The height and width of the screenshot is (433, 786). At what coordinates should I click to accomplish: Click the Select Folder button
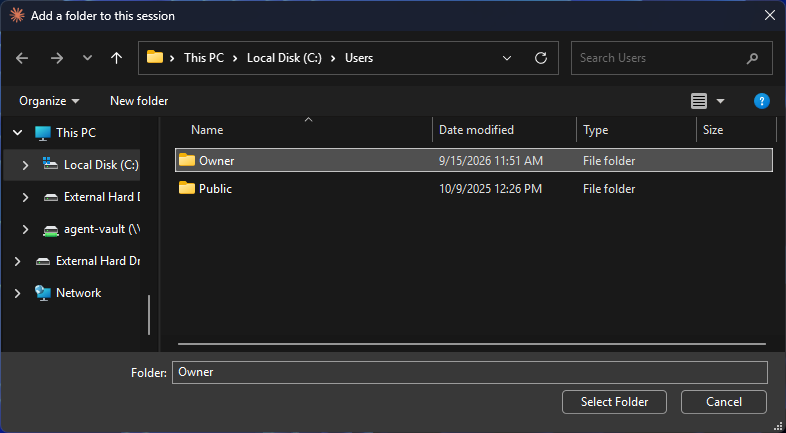tap(615, 402)
